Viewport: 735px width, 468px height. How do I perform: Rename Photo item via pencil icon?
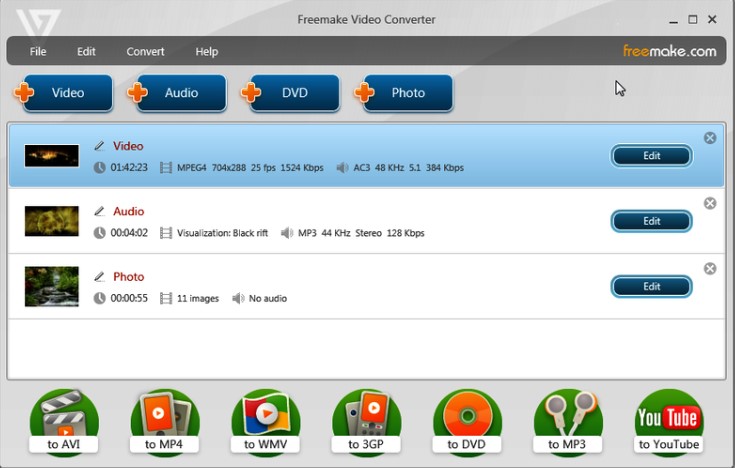click(99, 276)
